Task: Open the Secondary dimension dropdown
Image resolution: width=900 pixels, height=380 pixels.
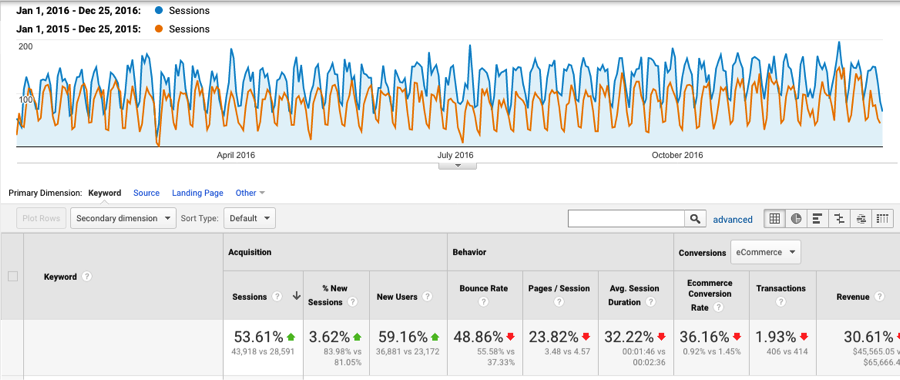Action: point(123,218)
